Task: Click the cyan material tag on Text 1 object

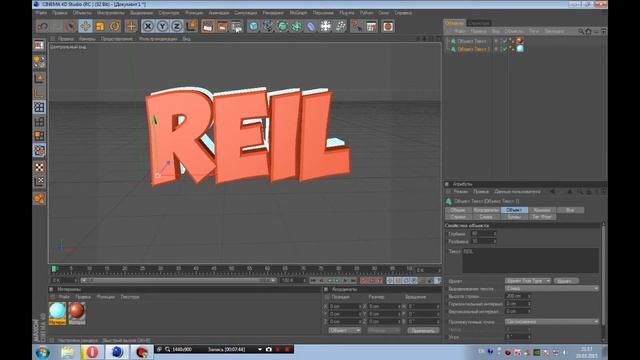Action: 520,49
